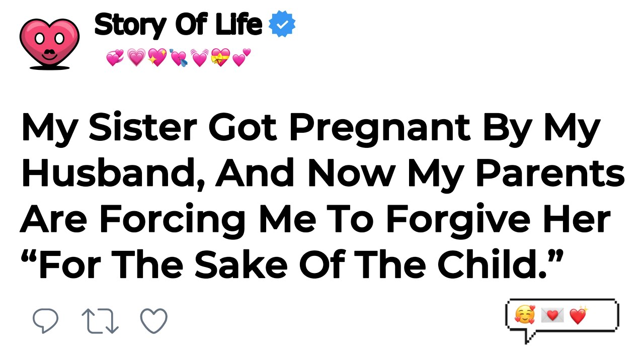The width and height of the screenshot is (644, 362).
Task: Click the pixelated speech bubble frame
Action: click(x=561, y=321)
